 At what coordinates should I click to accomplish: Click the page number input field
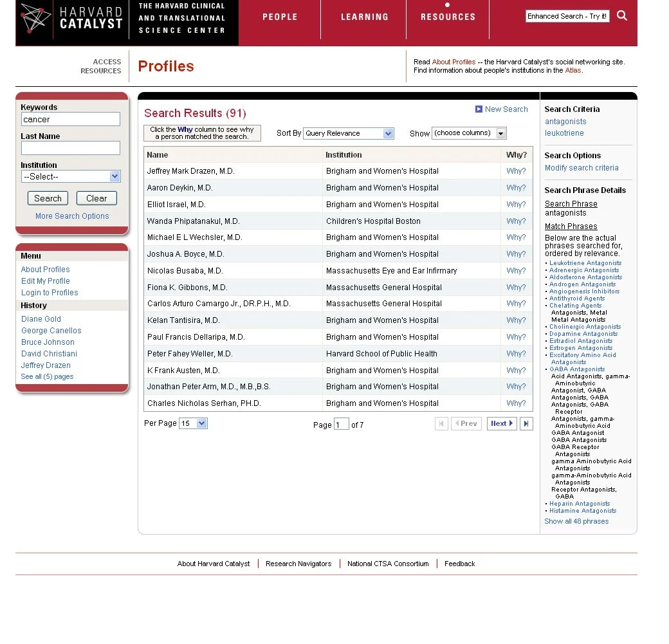pyautogui.click(x=342, y=425)
